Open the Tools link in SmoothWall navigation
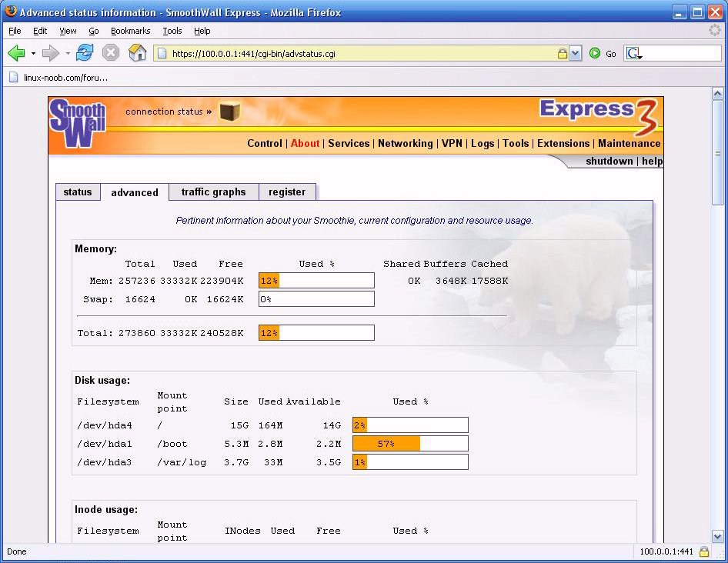This screenshot has width=728, height=563. (x=516, y=143)
